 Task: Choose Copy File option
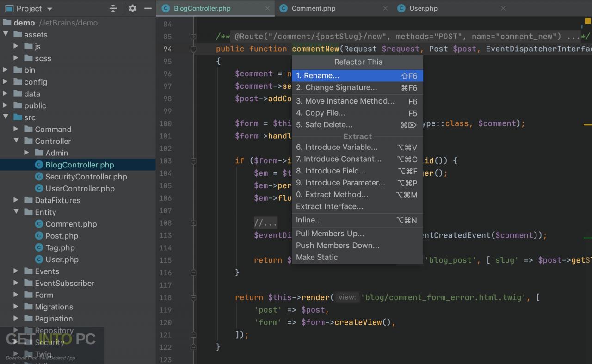[x=357, y=113]
